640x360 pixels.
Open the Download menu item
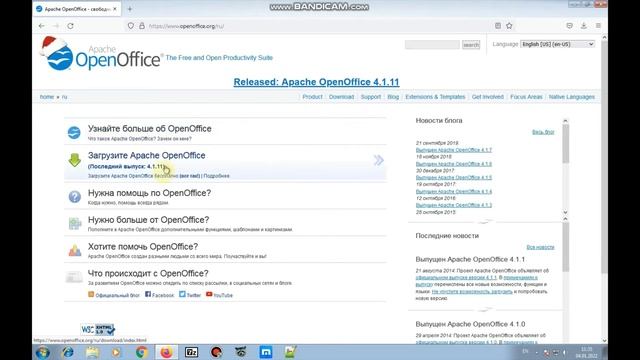[341, 97]
